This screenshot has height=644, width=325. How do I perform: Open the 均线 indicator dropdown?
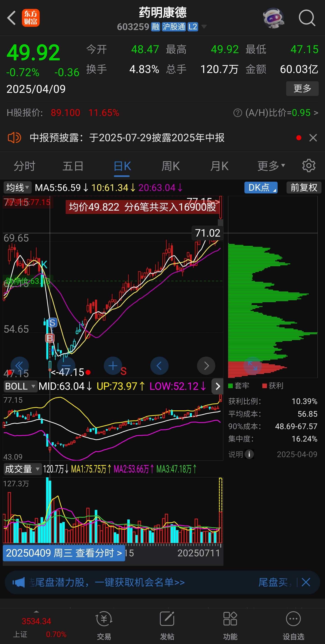click(17, 188)
